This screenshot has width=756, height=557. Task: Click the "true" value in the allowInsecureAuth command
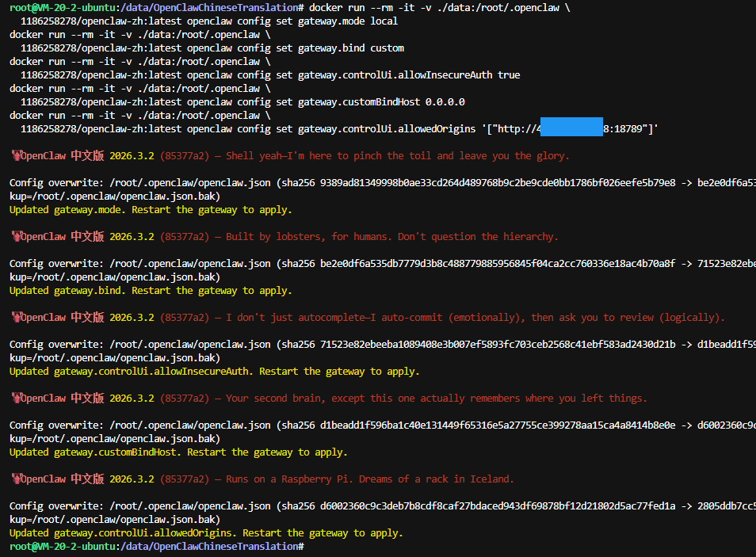[509, 75]
